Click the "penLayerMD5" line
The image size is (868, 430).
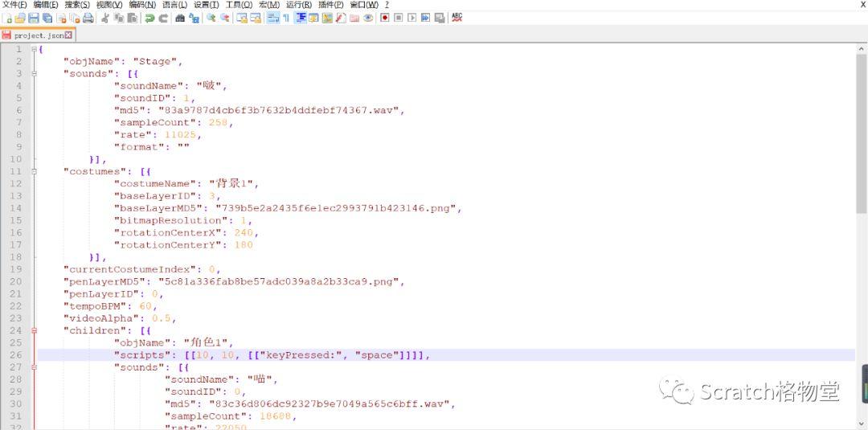tap(234, 281)
